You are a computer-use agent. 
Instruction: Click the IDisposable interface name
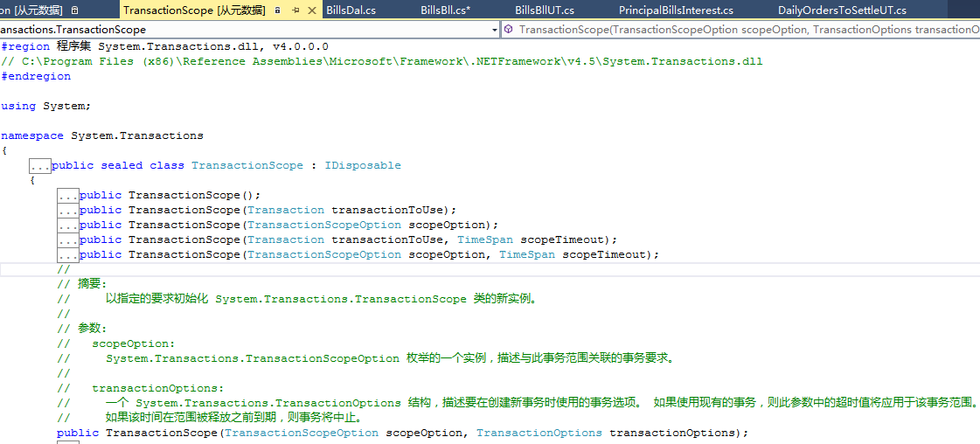pos(363,165)
